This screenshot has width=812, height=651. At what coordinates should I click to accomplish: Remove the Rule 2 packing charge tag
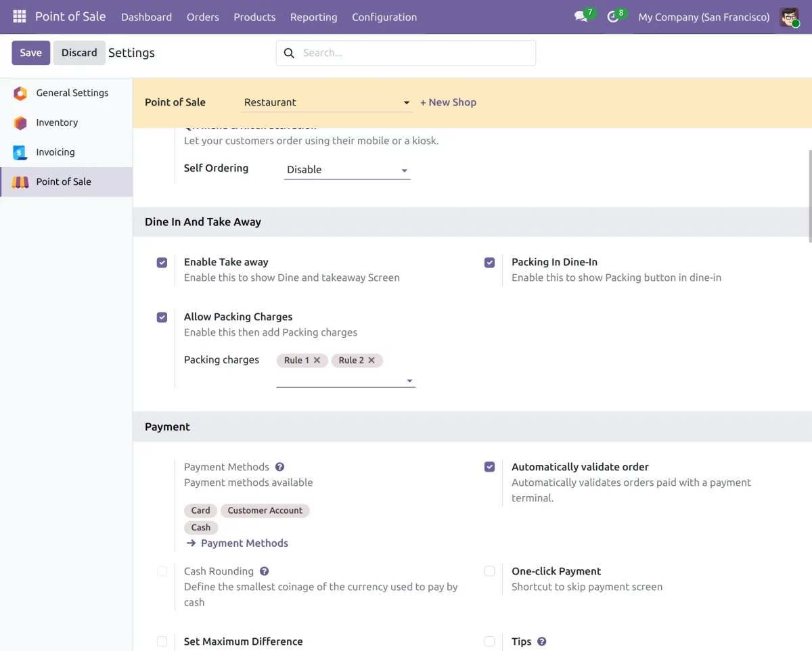click(x=371, y=361)
